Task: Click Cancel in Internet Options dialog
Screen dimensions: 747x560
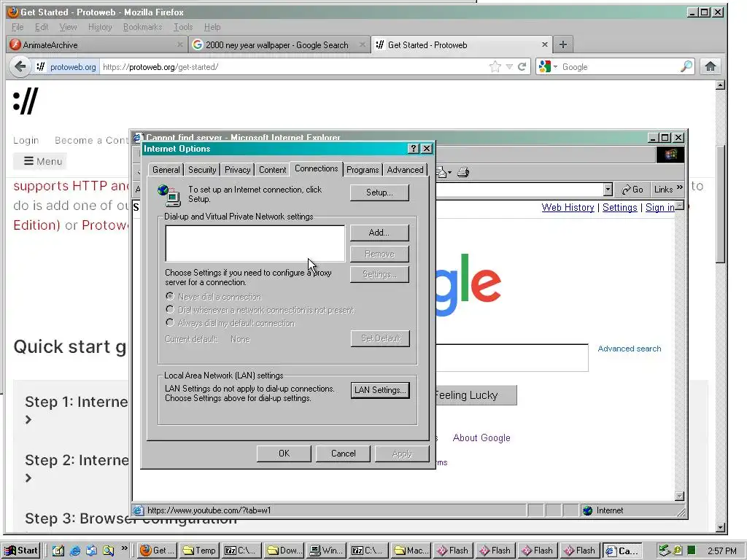Action: 343,454
